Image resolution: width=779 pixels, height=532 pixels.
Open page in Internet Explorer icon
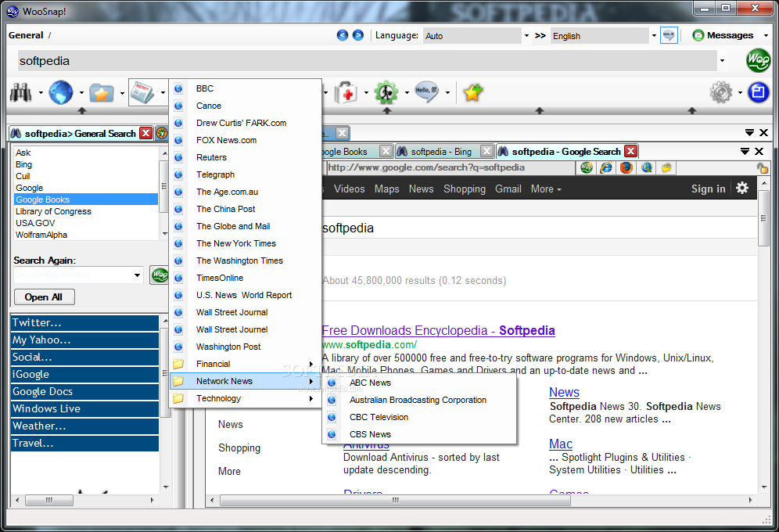click(606, 168)
